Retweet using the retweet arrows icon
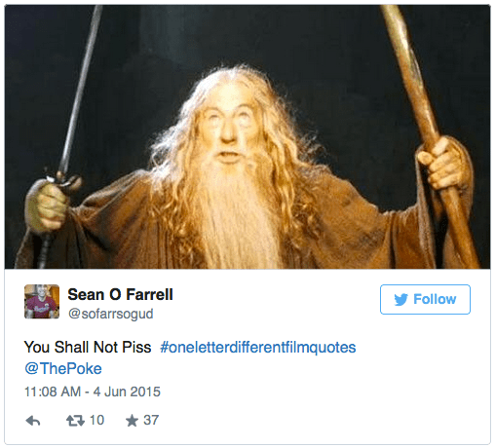Viewport: 496px width, 448px height. click(x=75, y=421)
